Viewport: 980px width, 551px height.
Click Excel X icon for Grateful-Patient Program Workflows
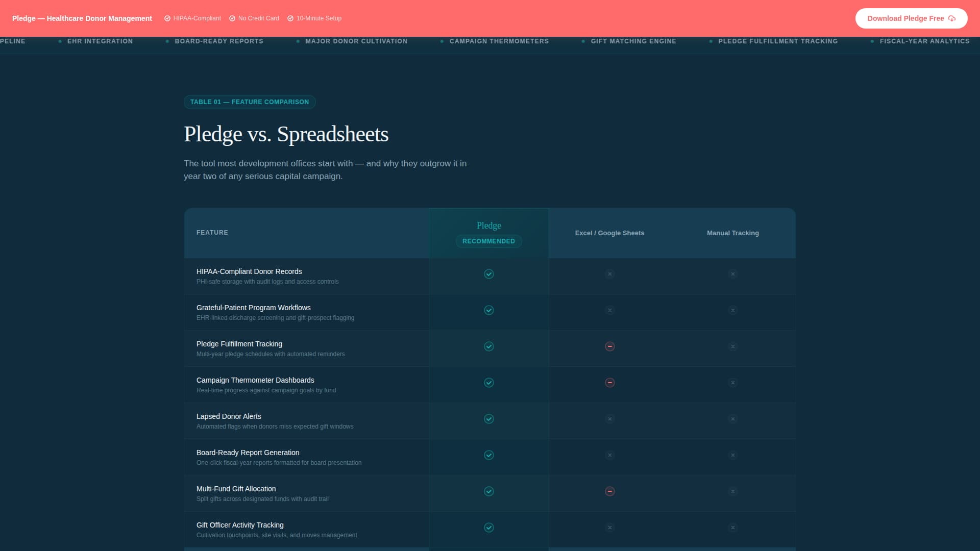click(x=609, y=310)
